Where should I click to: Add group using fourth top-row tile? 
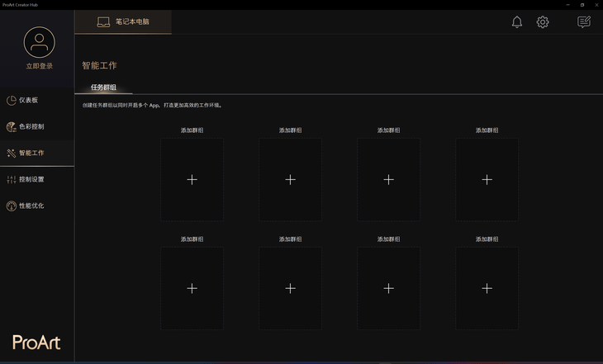pos(487,179)
